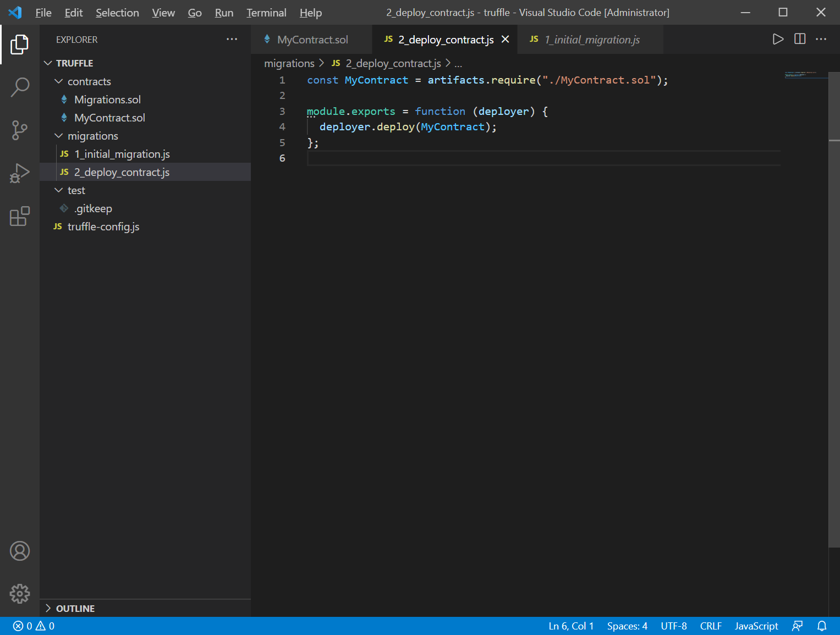
Task: Open .gitkeep in the explorer
Action: tap(145, 208)
